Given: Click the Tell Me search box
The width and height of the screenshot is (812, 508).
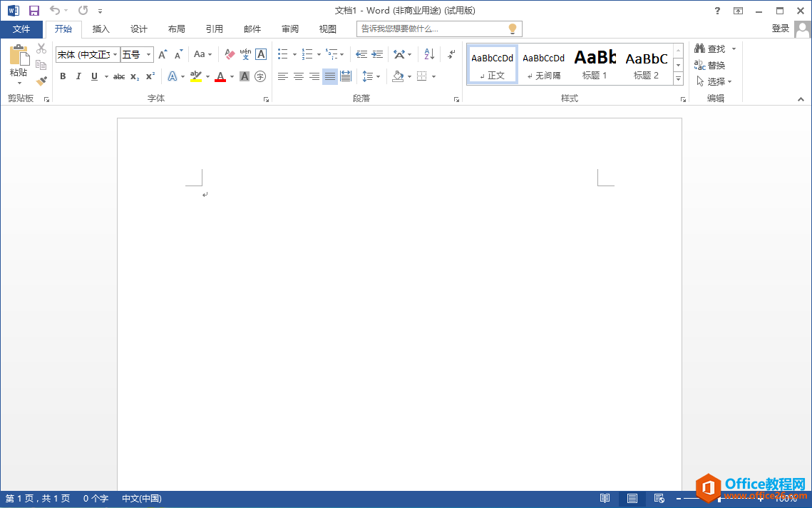Looking at the screenshot, I should click(439, 29).
